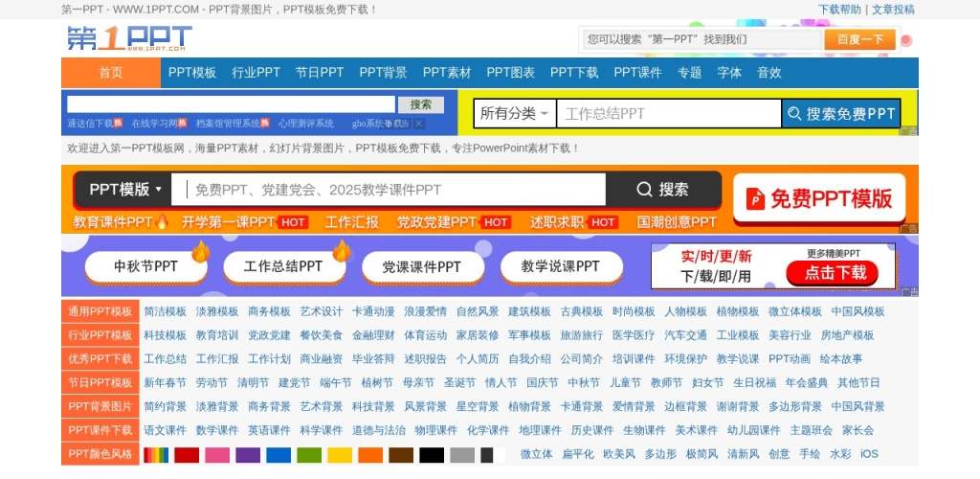
Task: Click the flame icon on 中秋节PPT button
Action: tap(200, 252)
